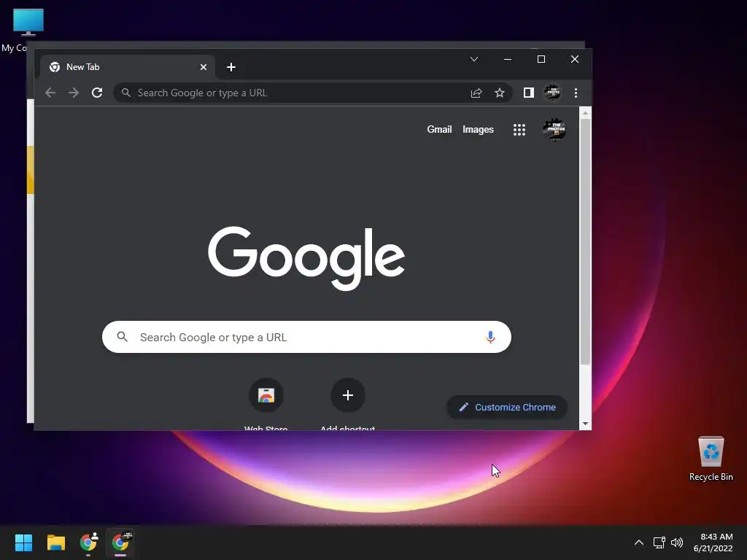Screen dimensions: 747x560
Task: Open the Windows Start menu
Action: (x=23, y=542)
